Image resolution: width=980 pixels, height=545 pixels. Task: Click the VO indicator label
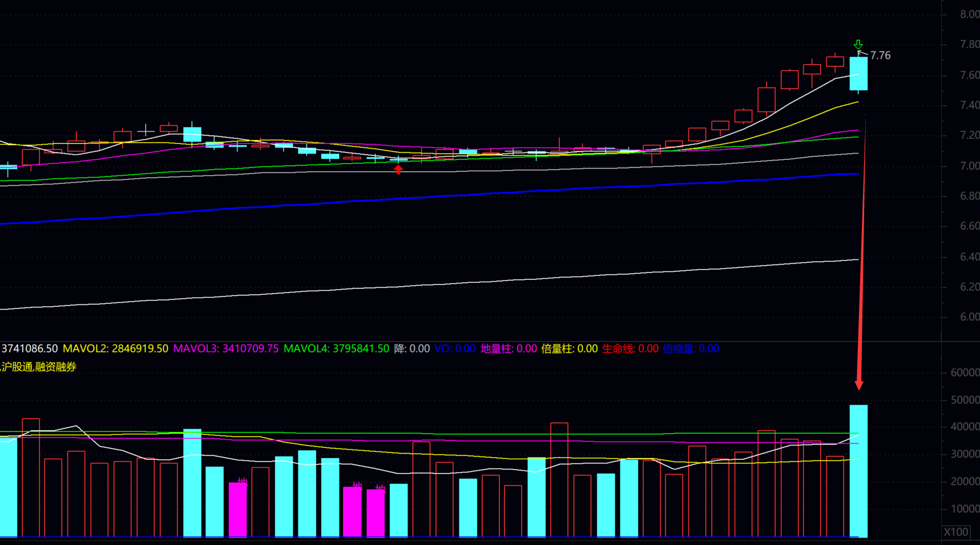click(455, 348)
